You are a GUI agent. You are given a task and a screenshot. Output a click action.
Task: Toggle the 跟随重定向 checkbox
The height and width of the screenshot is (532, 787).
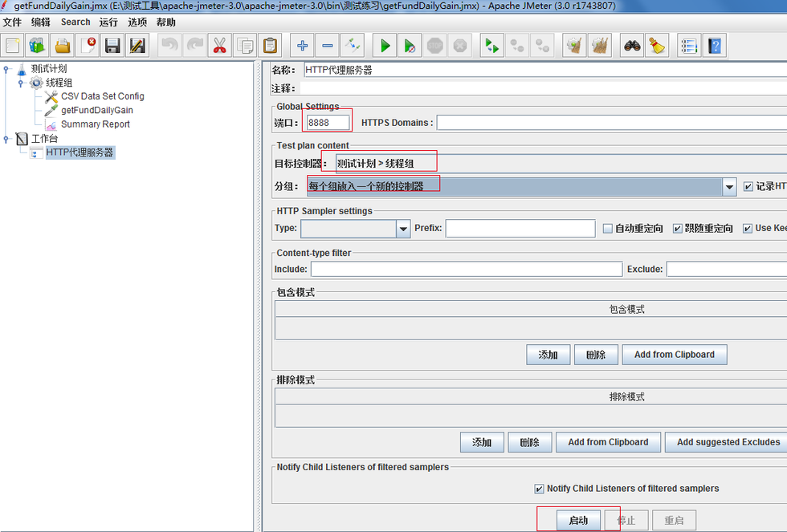click(677, 229)
